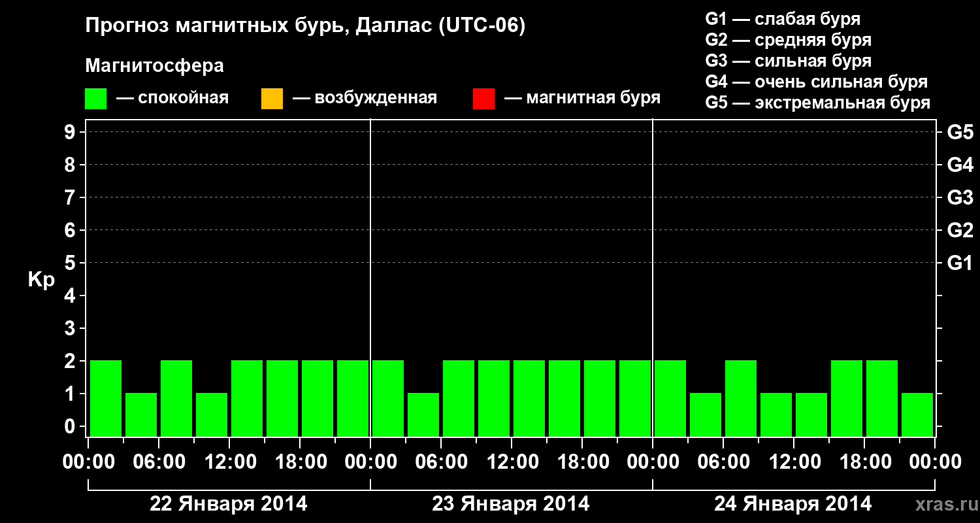Click the G5 storm-level axis label
This screenshot has width=980, height=523.
click(960, 132)
